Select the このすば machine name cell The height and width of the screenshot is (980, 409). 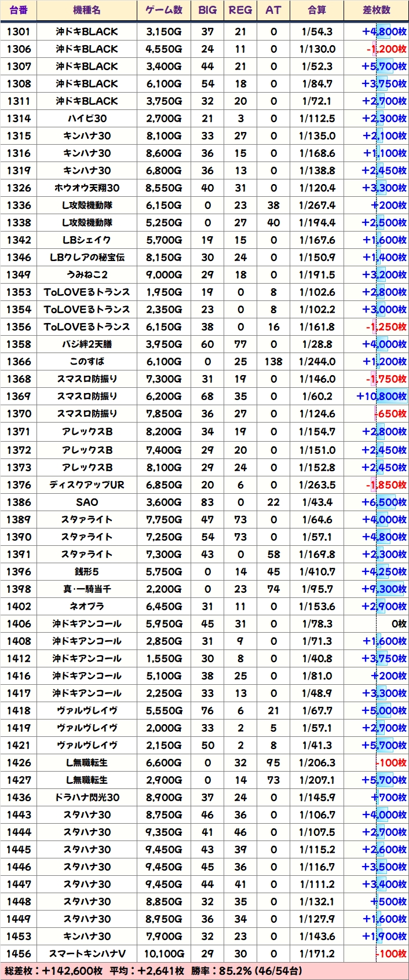pos(87,362)
